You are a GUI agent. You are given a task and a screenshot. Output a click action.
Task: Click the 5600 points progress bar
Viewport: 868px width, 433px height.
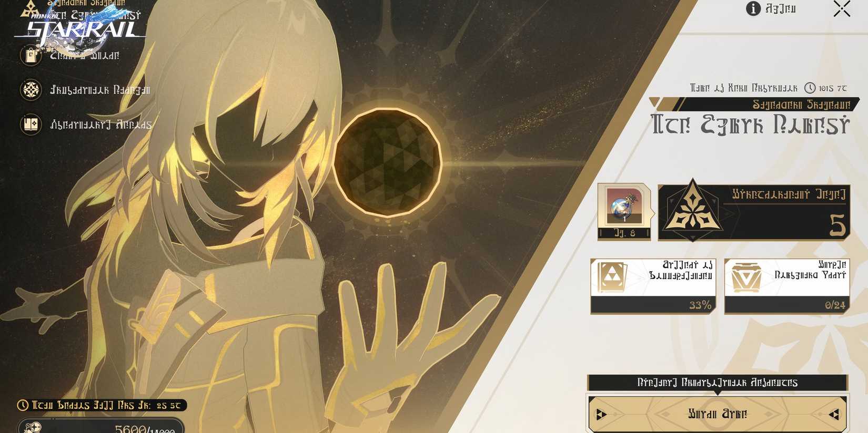click(x=101, y=426)
